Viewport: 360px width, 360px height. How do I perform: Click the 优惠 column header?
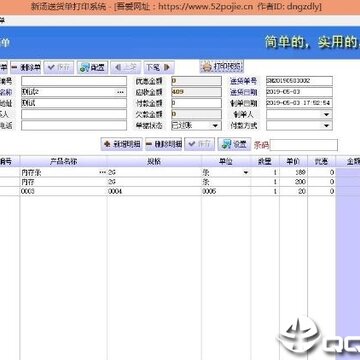(321, 162)
